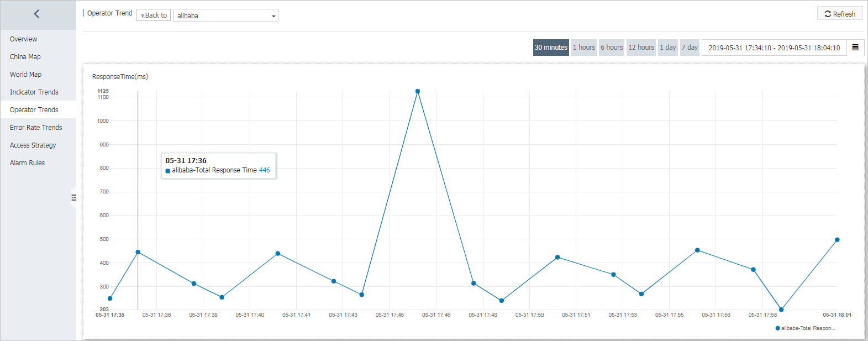Open the calendar date picker icon
The width and height of the screenshot is (868, 341).
tap(855, 48)
